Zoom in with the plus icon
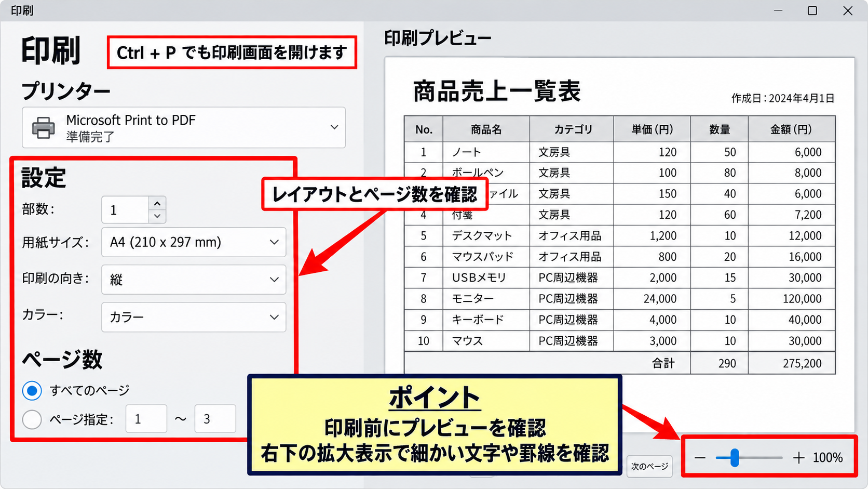868x489 pixels. pos(798,458)
